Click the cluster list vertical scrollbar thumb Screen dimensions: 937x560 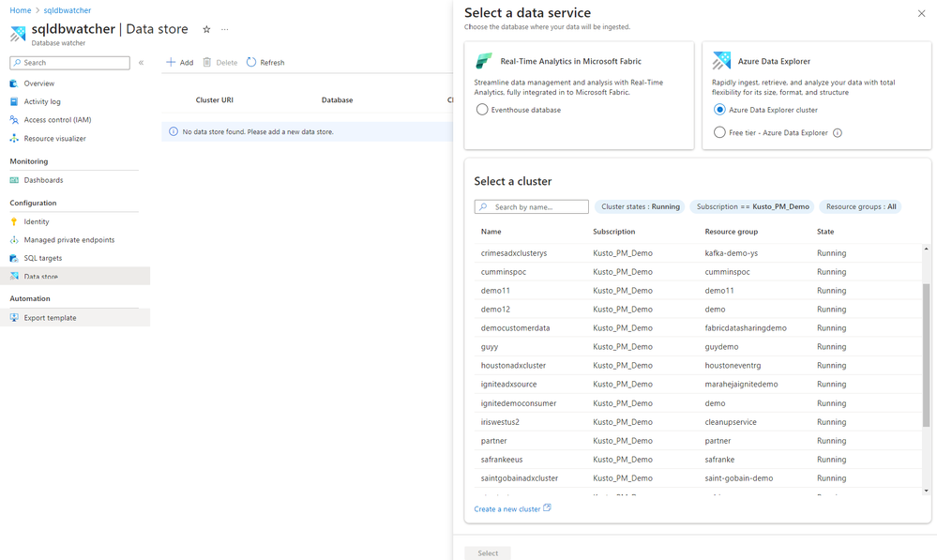[927, 355]
